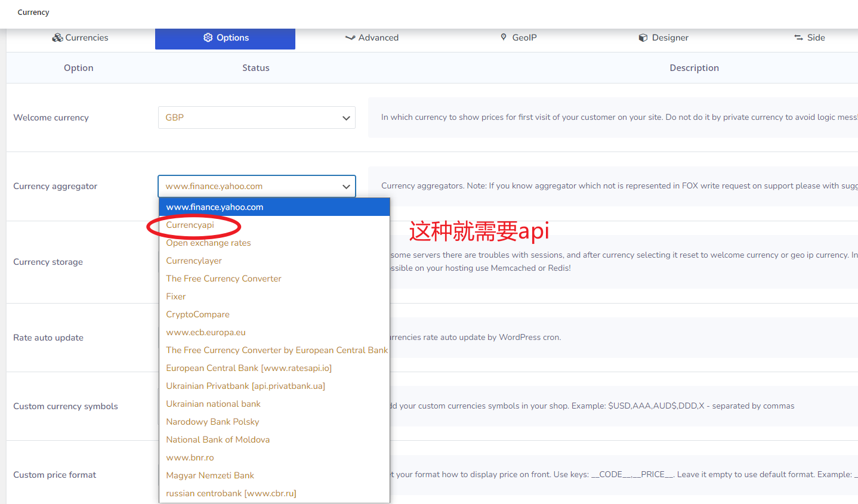Click the location pin icon on GeoIP tab

[504, 37]
